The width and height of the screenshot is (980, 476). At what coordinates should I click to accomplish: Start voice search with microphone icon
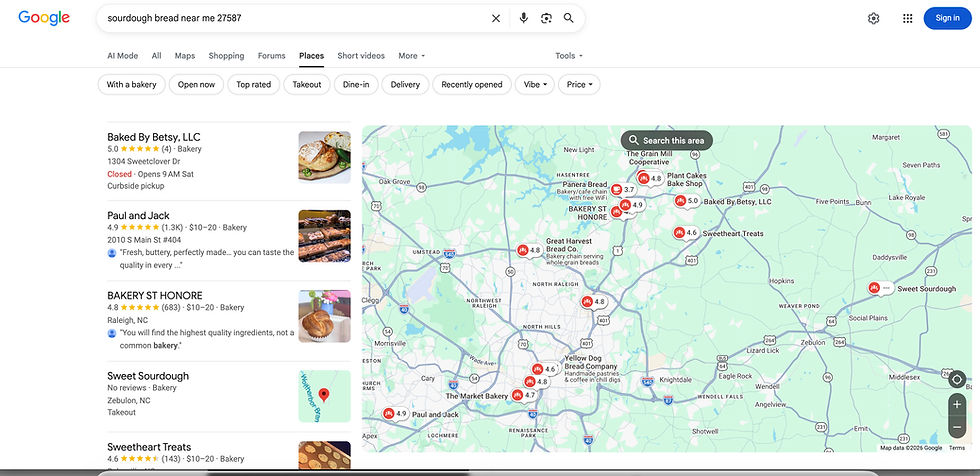(524, 18)
